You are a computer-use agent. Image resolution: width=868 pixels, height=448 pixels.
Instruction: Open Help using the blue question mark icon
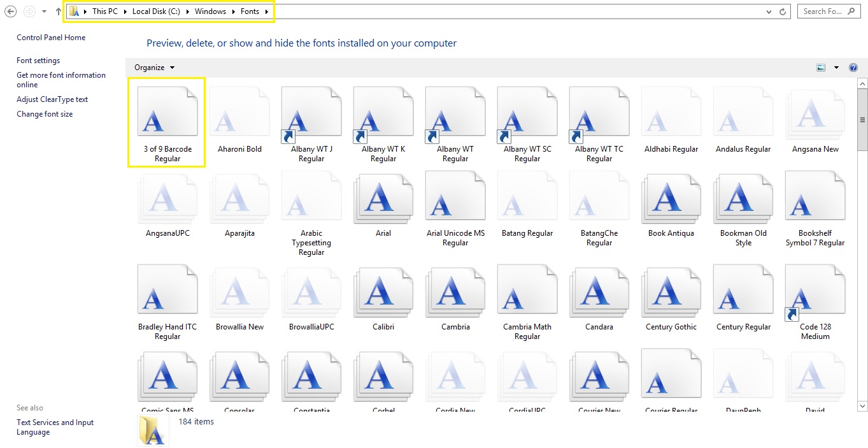[x=853, y=67]
